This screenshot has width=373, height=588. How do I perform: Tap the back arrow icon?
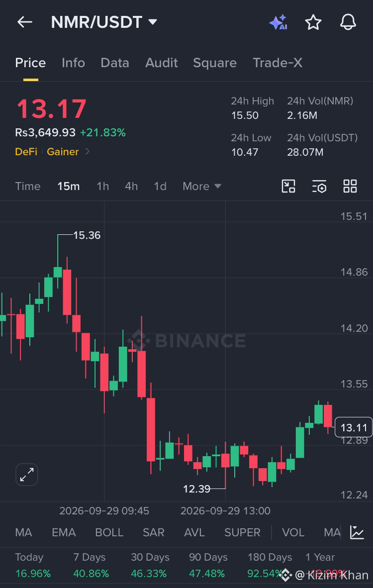[25, 22]
